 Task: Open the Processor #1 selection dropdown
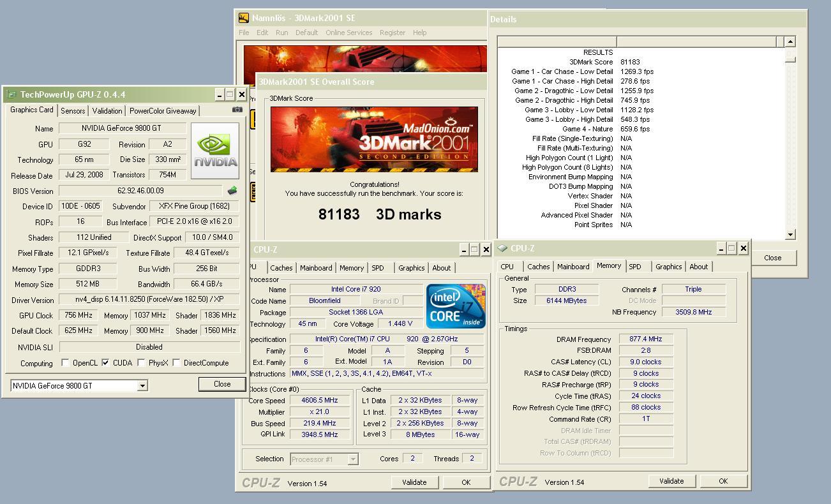352,459
